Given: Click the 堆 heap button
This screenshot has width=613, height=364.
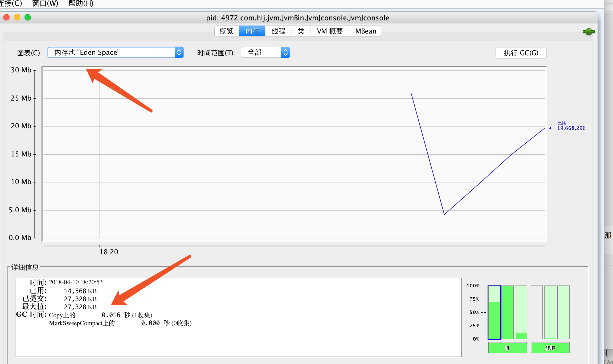Looking at the screenshot, I should point(507,348).
